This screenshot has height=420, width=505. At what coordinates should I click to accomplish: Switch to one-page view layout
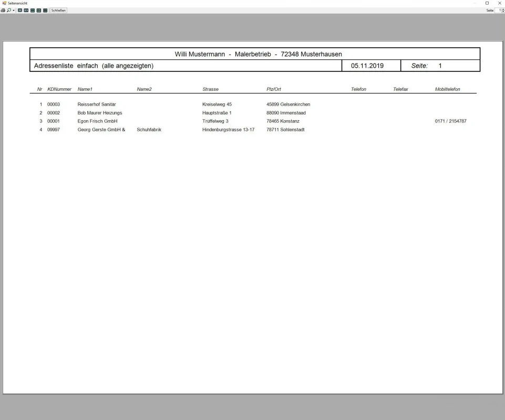(19, 10)
